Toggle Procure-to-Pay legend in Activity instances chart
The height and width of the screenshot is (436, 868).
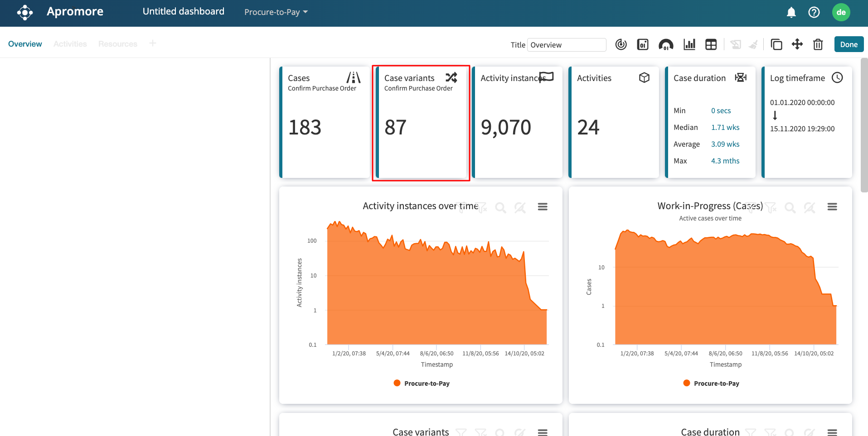tap(422, 383)
